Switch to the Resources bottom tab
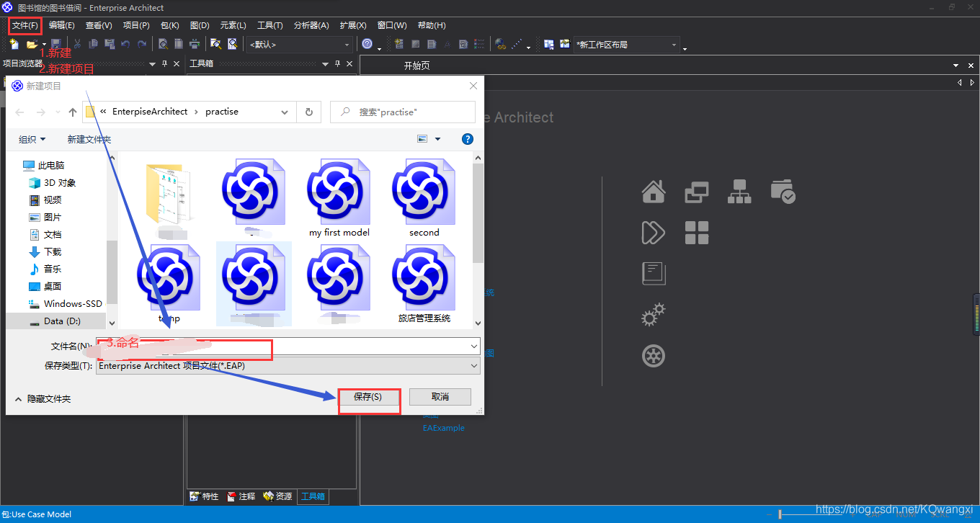 pos(277,496)
